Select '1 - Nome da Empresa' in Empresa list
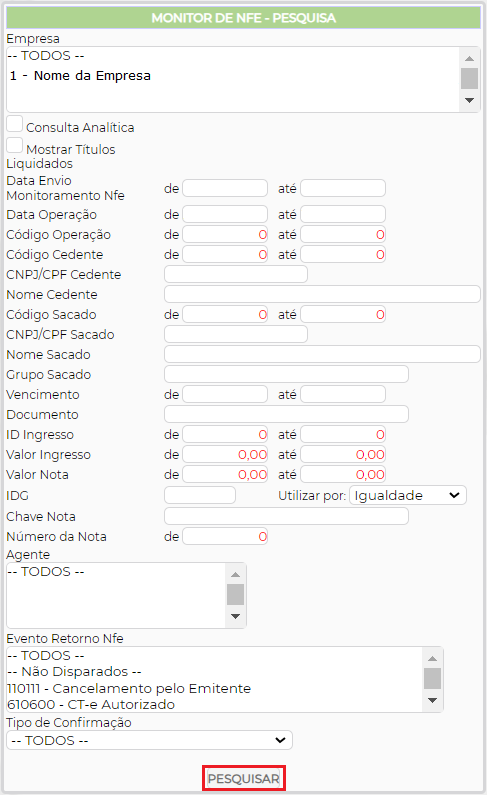Viewport: 487px width, 795px height. 80,76
